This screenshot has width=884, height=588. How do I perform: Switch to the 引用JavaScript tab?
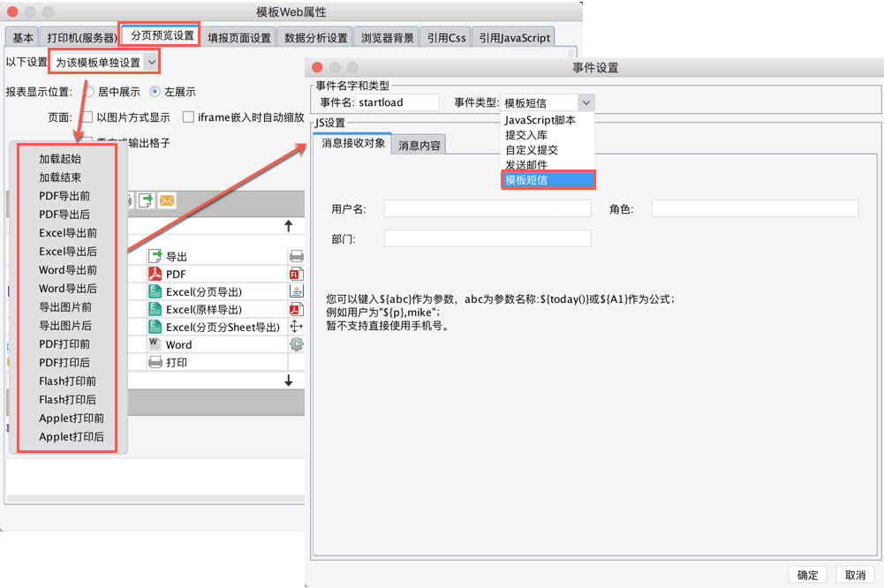514,38
